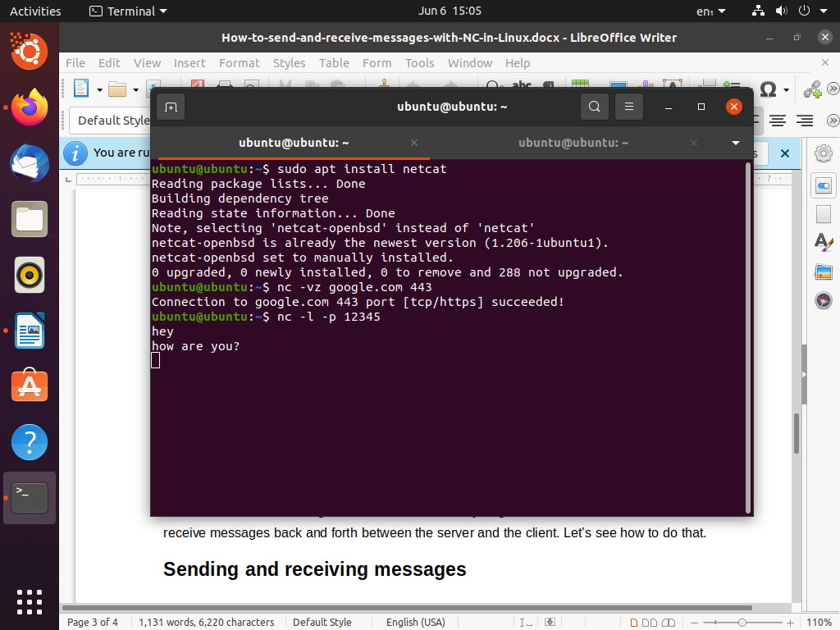Click the Default Style paragraph style box
This screenshot has width=840, height=630.
pyautogui.click(x=111, y=121)
